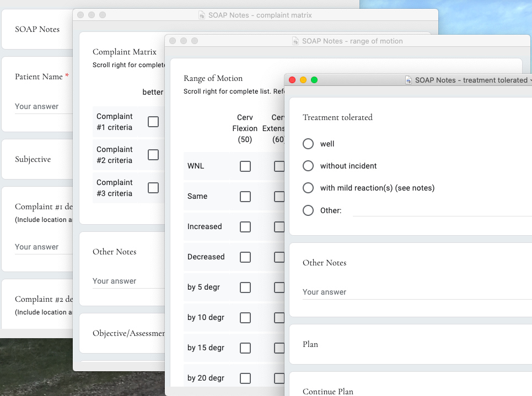Viewport: 532px width, 396px height.
Task: Click the 'WNL' row label
Action: [x=196, y=166]
